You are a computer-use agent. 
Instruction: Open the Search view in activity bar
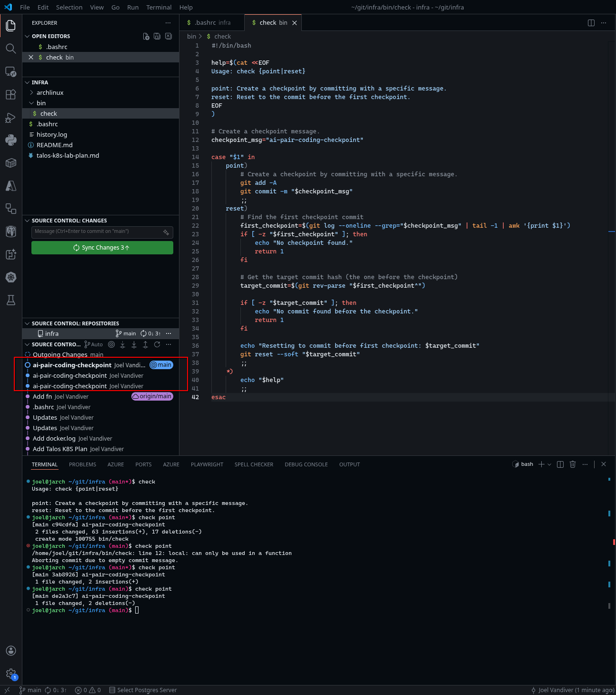tap(10, 49)
